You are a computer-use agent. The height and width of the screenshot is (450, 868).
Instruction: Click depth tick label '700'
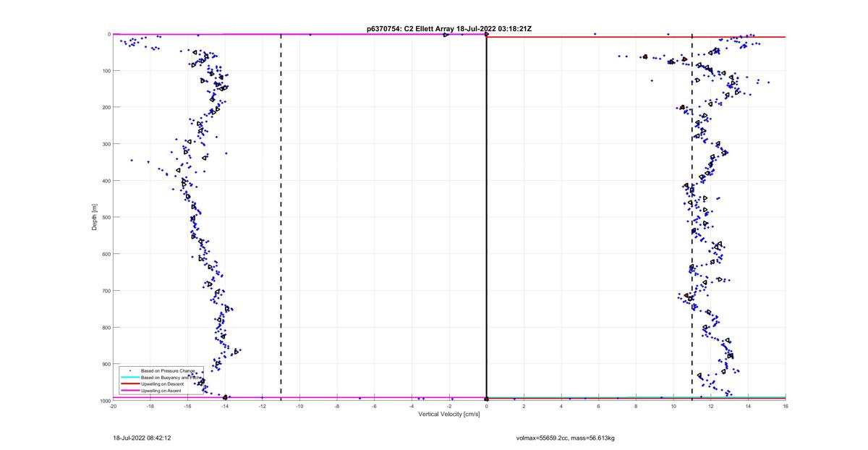[x=106, y=291]
